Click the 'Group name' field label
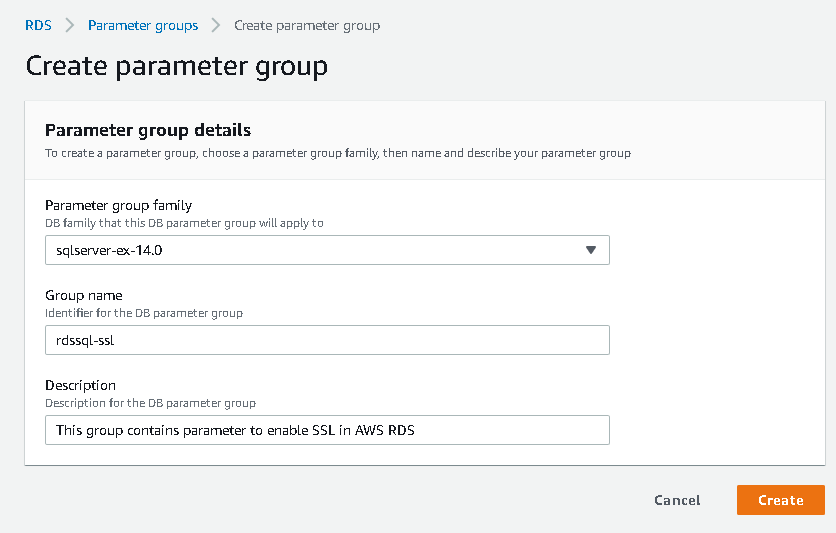 [x=84, y=296]
